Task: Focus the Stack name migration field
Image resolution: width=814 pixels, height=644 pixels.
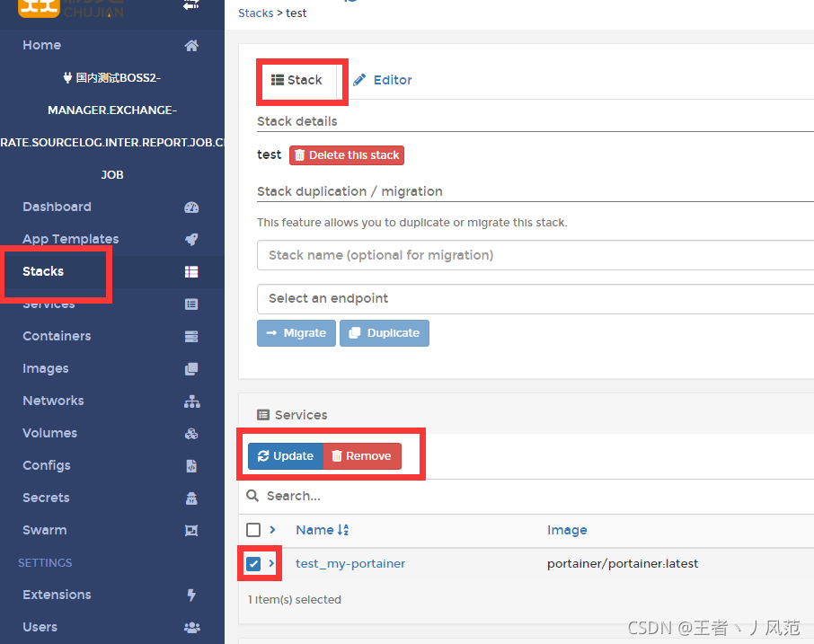Action: [x=535, y=255]
